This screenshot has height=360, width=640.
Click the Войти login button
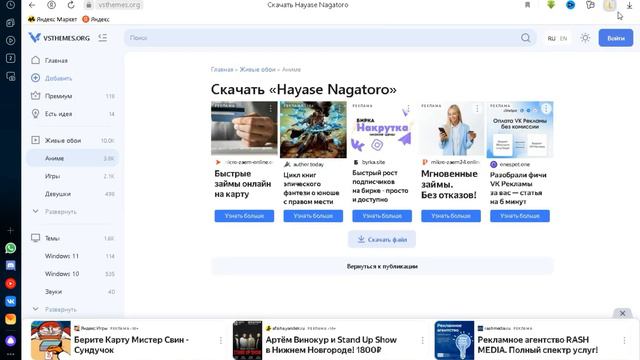616,38
